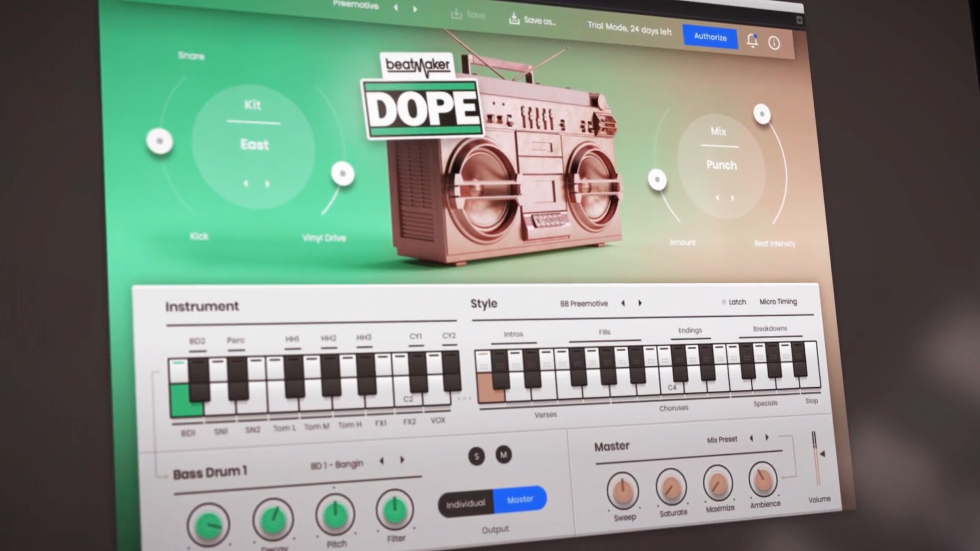
Task: Select next Mix Preset in Master
Action: point(767,437)
